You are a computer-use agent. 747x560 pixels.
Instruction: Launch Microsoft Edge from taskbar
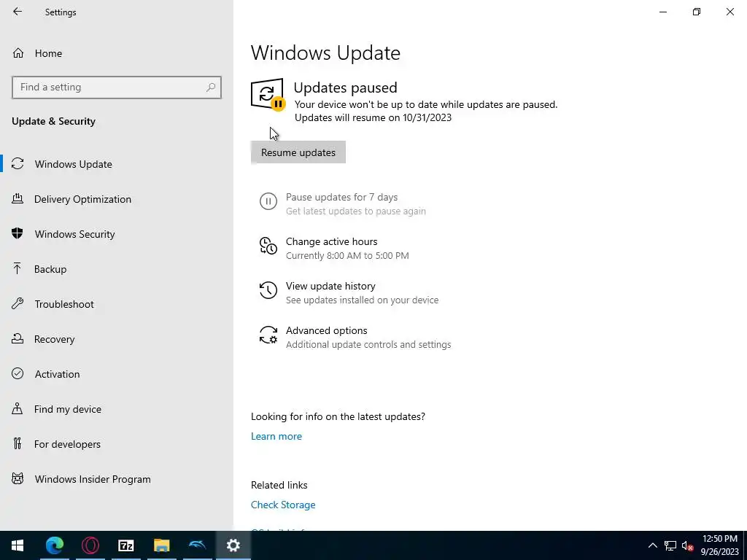point(55,545)
